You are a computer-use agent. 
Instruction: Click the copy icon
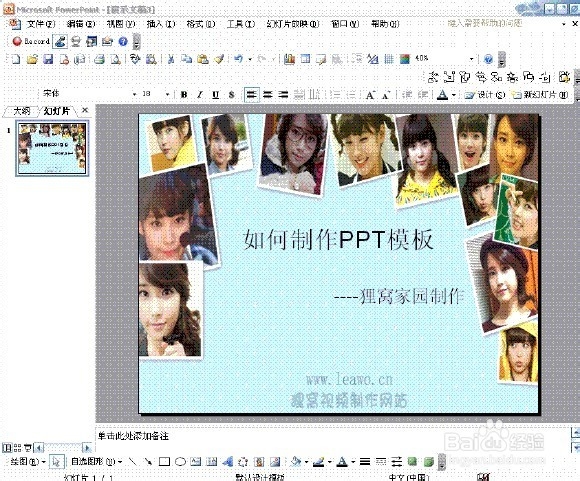[186, 59]
